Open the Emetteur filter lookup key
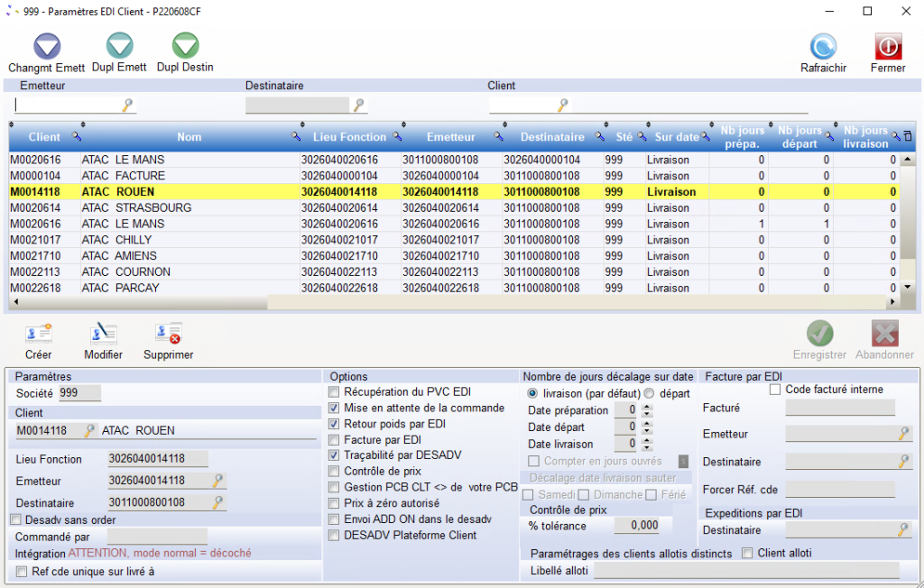 click(x=128, y=106)
